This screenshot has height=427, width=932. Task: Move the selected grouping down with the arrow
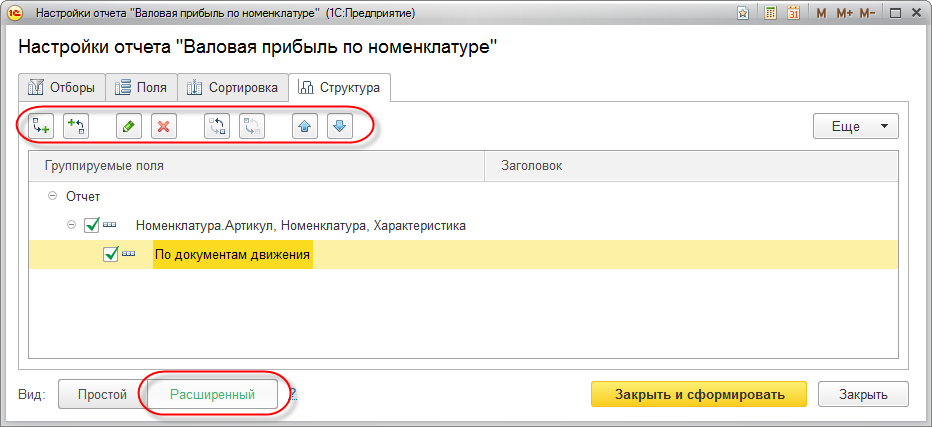tap(340, 126)
